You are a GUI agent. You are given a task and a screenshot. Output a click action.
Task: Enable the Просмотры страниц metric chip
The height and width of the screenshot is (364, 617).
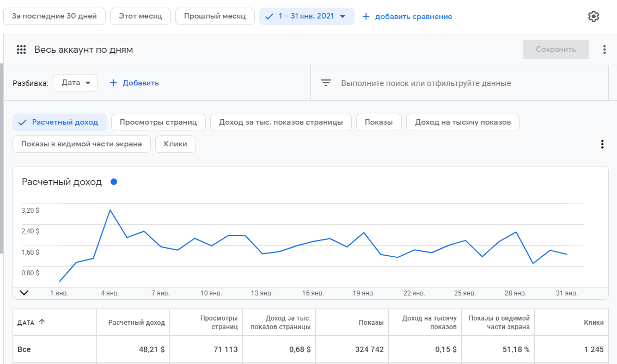tap(158, 122)
